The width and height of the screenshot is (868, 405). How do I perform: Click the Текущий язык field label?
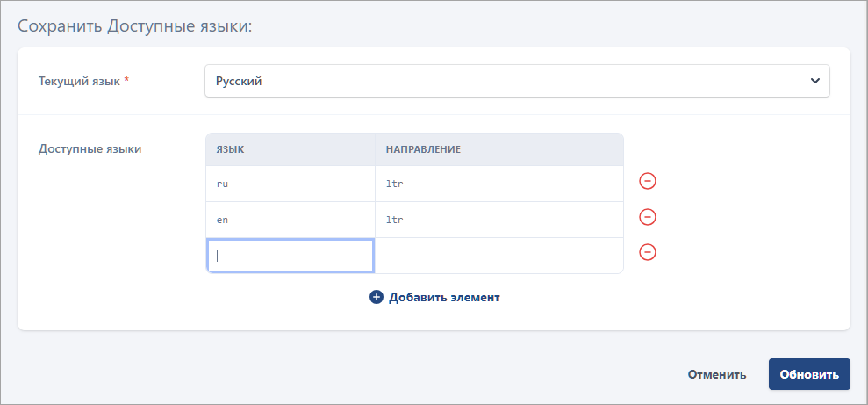tap(79, 81)
